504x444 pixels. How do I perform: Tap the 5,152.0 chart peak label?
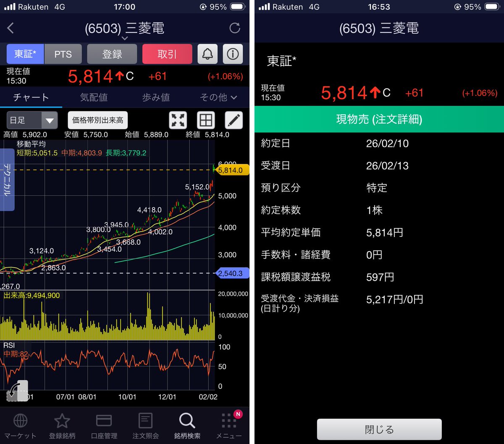(x=197, y=187)
